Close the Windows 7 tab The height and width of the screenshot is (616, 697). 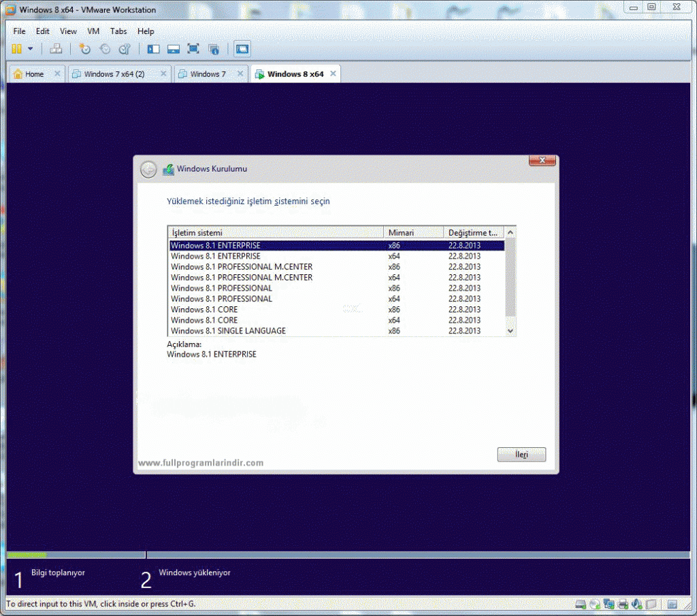[240, 74]
